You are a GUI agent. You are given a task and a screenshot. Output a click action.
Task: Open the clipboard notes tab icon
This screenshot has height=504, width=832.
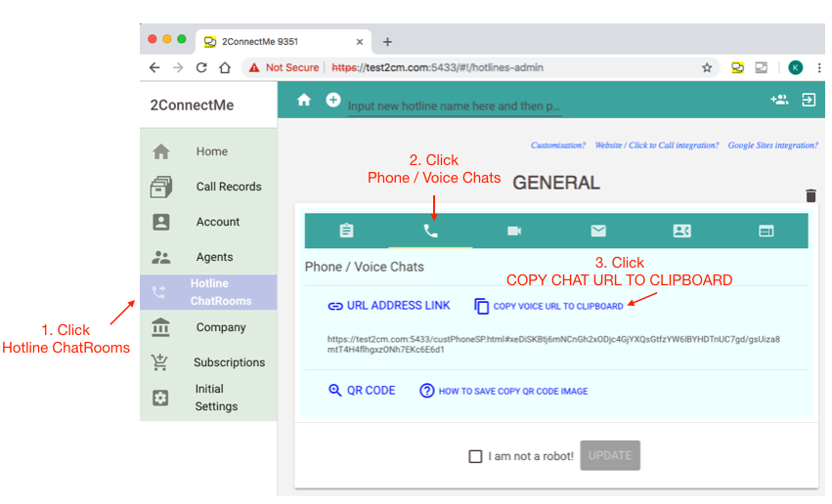(x=346, y=231)
